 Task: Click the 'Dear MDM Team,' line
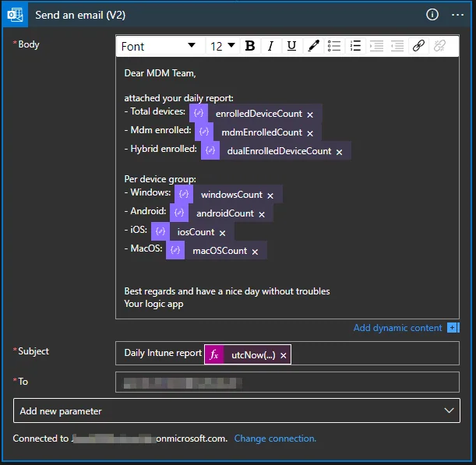click(x=160, y=73)
